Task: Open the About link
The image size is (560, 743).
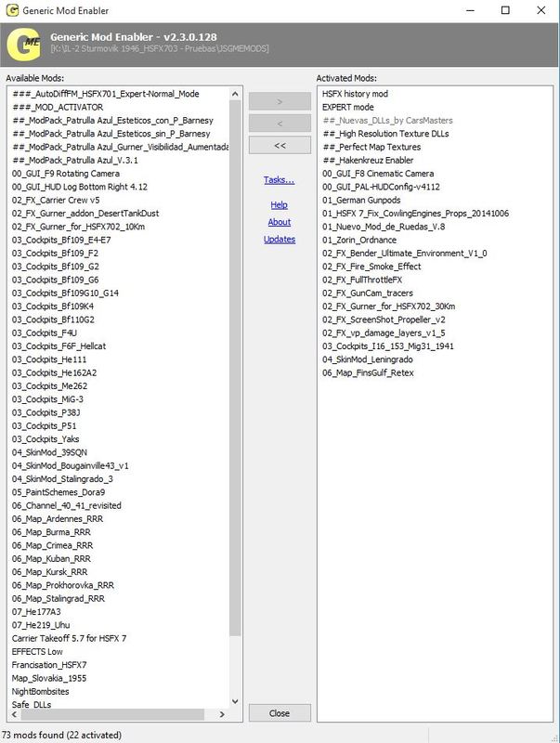Action: 279,222
